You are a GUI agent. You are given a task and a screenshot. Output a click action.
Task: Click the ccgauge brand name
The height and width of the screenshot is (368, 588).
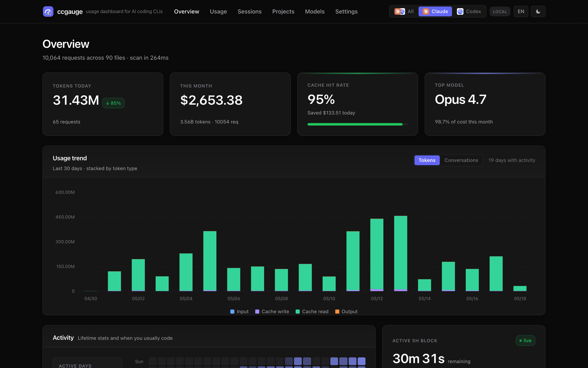[70, 12]
